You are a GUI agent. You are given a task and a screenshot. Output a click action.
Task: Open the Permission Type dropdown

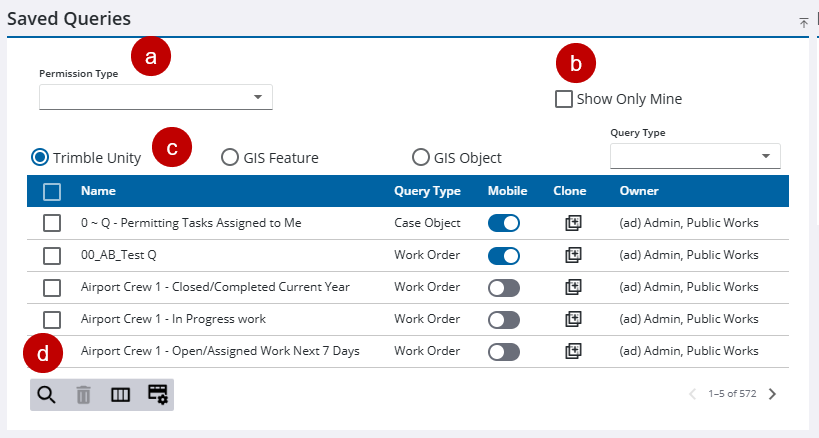click(x=156, y=97)
